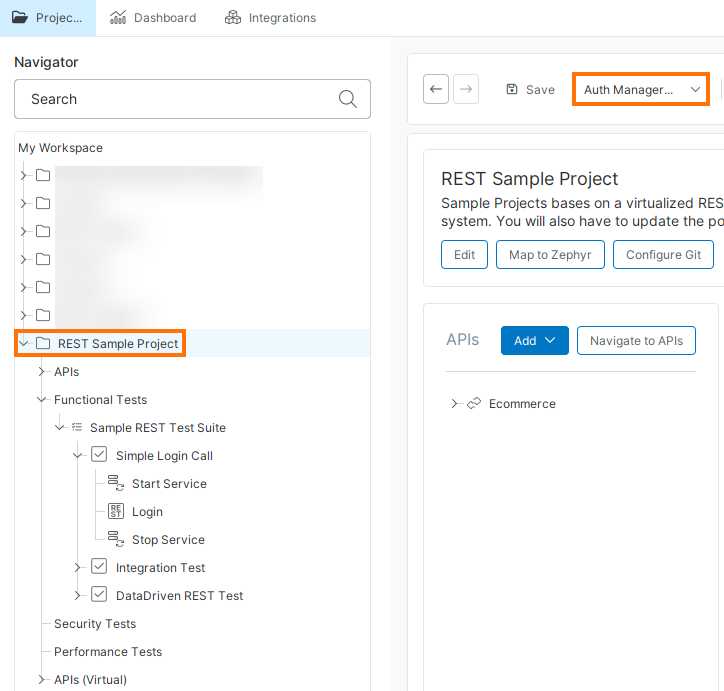
Task: Select Performance Tests in the Navigator
Action: 108,652
